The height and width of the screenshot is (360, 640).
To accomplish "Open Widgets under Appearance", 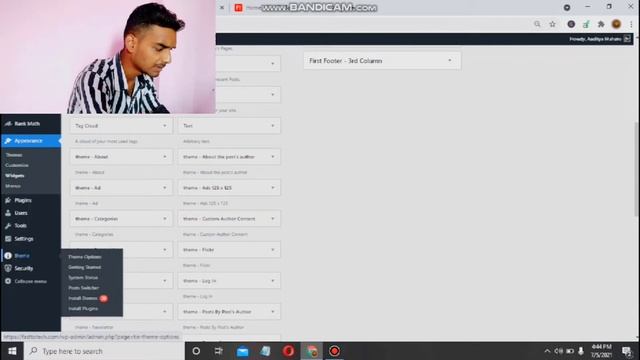I will click(x=15, y=176).
